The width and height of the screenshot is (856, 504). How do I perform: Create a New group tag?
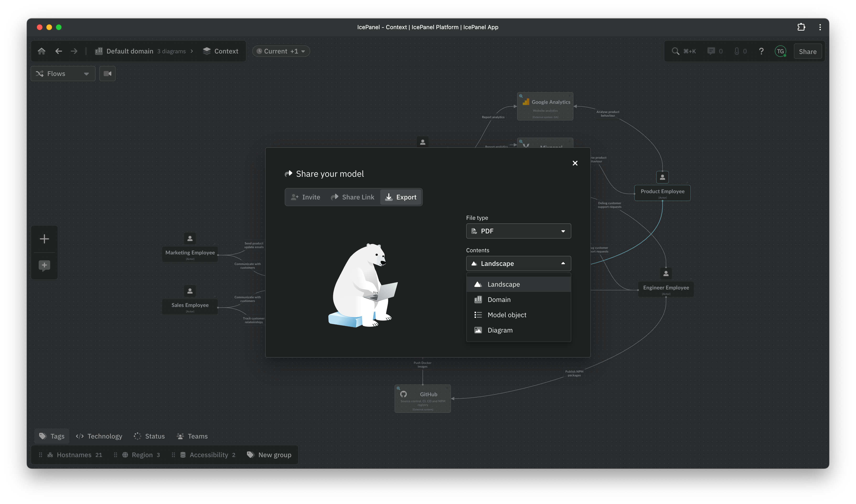[269, 455]
